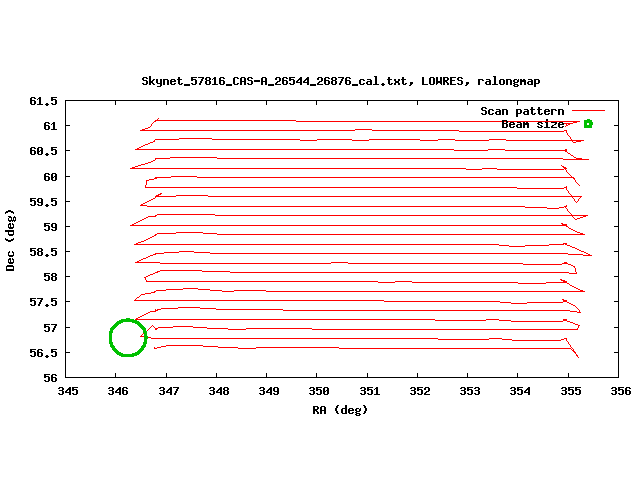Click the y-axis tick label 60.5
The width and height of the screenshot is (640, 480).
click(43, 151)
